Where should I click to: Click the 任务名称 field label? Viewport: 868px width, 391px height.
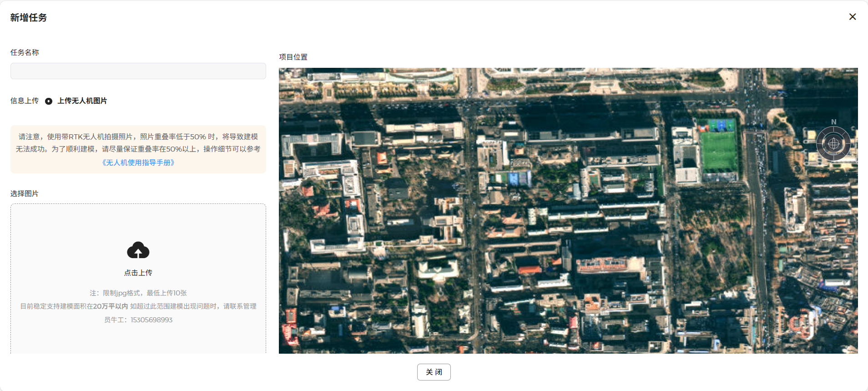[25, 52]
